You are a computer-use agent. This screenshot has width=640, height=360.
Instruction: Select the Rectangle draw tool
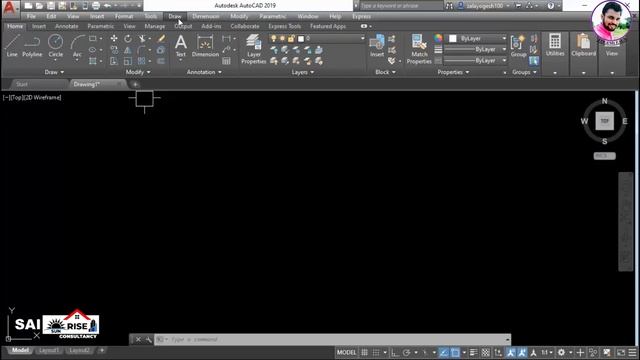93,39
